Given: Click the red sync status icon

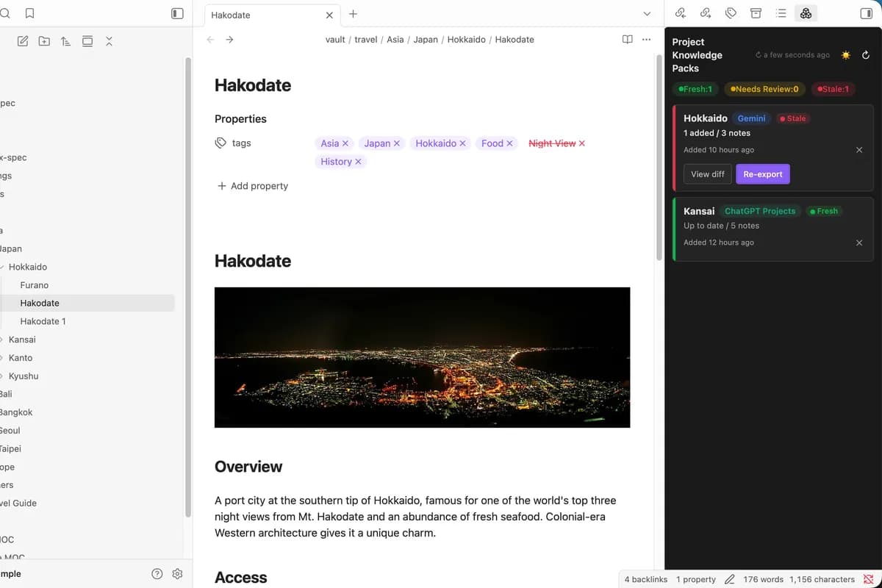Looking at the screenshot, I should tap(868, 579).
